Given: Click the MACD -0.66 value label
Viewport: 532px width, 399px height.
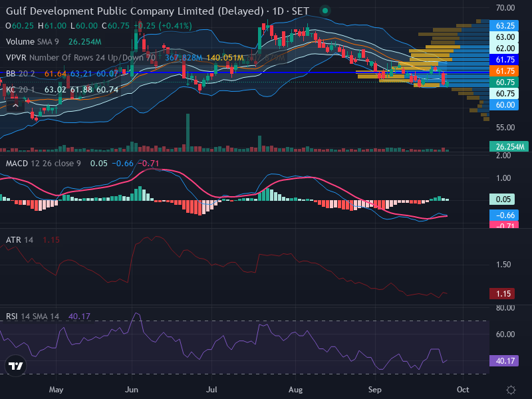Looking at the screenshot, I should click(504, 215).
